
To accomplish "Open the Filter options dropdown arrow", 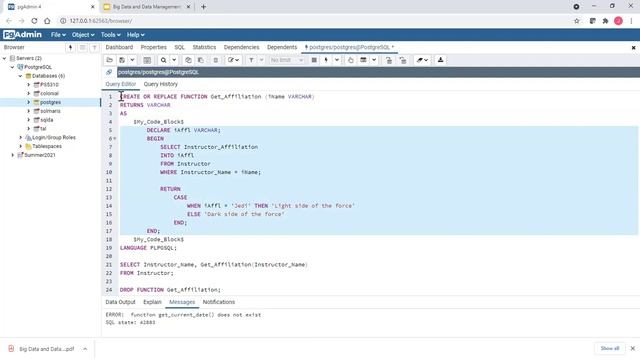I will point(262,60).
